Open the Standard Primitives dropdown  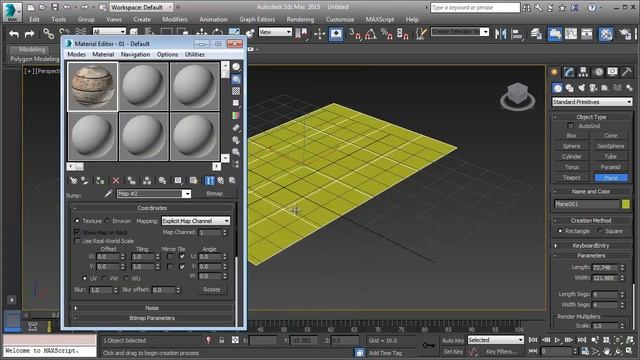coord(592,102)
